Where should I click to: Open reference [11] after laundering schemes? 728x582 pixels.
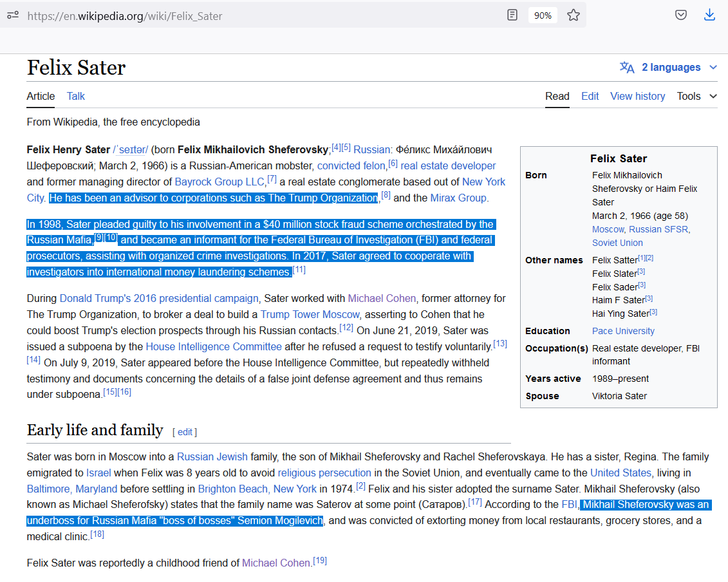point(299,269)
